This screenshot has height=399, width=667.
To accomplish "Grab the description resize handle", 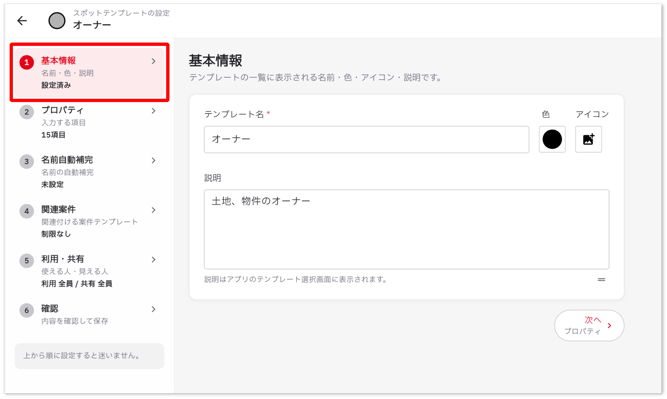I will tap(601, 279).
